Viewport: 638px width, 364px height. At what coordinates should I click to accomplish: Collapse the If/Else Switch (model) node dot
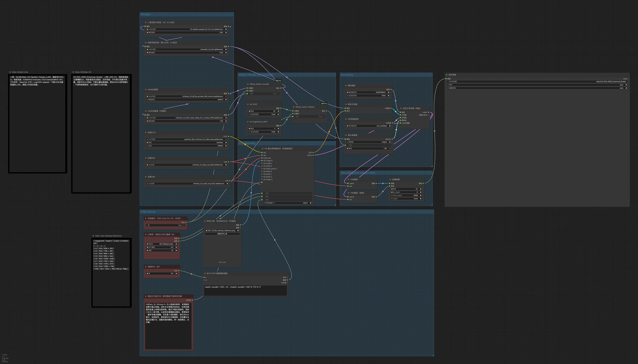click(x=248, y=84)
